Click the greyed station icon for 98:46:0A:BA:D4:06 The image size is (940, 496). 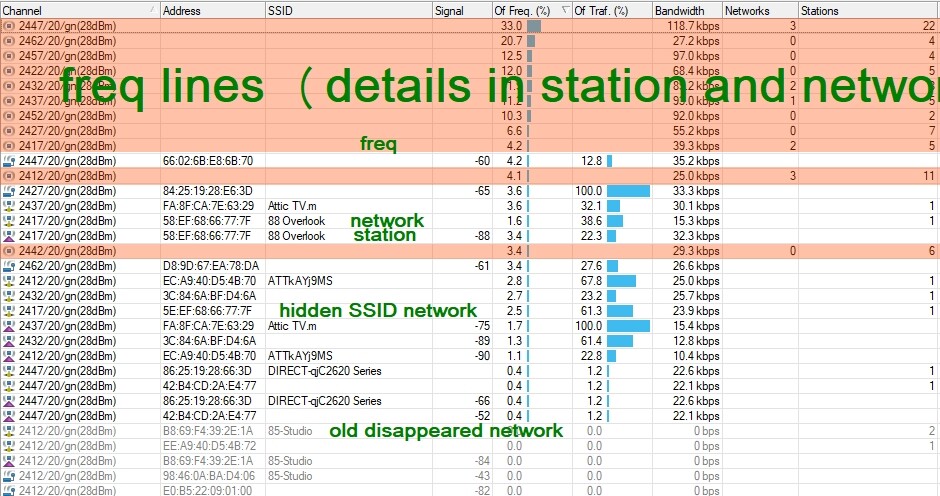click(x=8, y=476)
